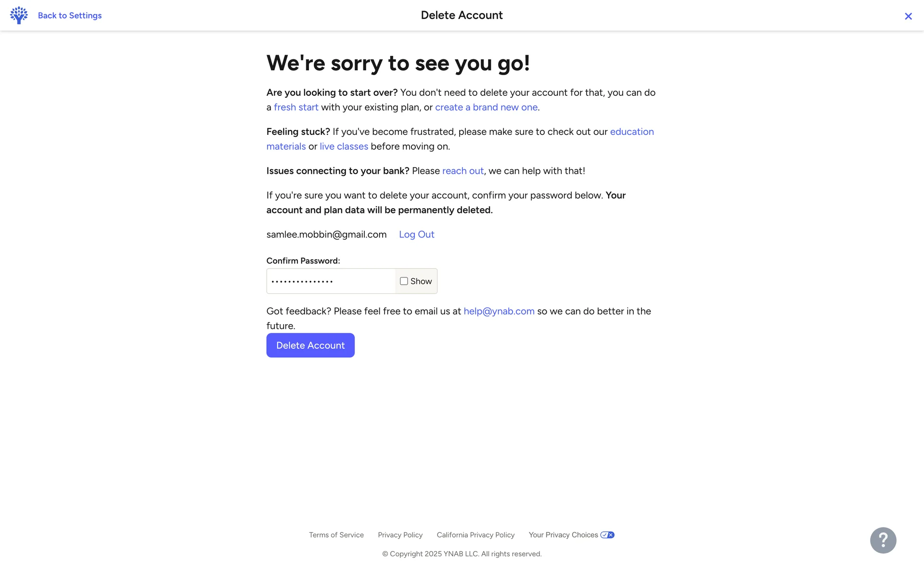Image resolution: width=924 pixels, height=578 pixels.
Task: Click the reach out link
Action: click(x=462, y=171)
